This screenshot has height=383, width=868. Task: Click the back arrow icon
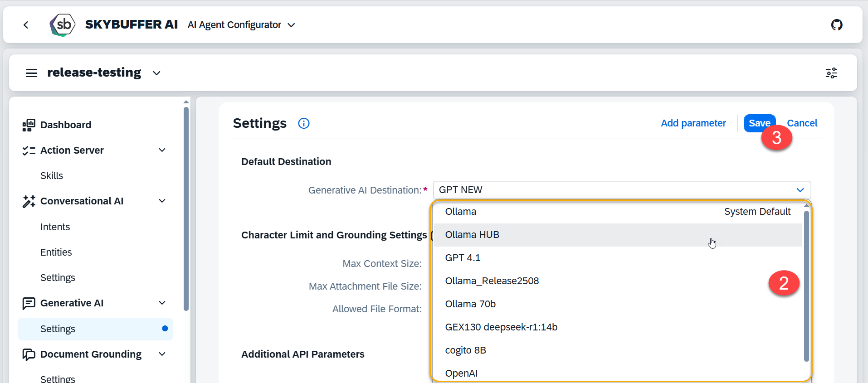(x=26, y=25)
